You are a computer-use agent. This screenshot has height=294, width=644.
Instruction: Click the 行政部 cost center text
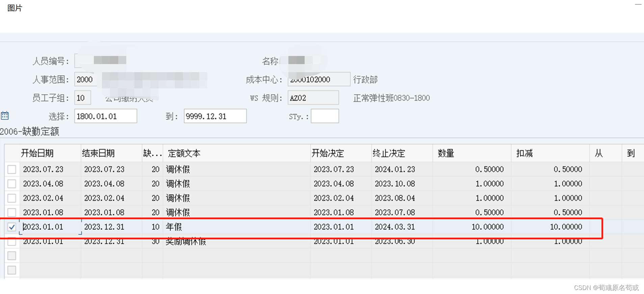(x=365, y=80)
